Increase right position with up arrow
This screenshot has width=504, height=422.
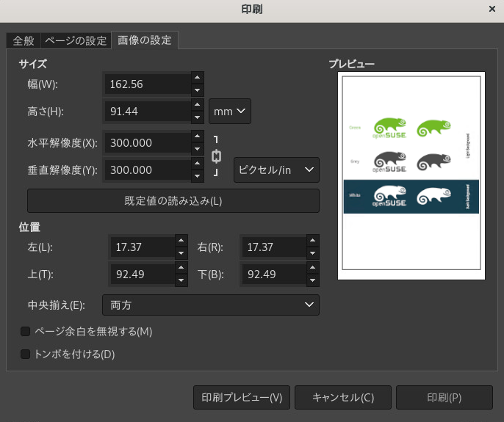pyautogui.click(x=313, y=240)
